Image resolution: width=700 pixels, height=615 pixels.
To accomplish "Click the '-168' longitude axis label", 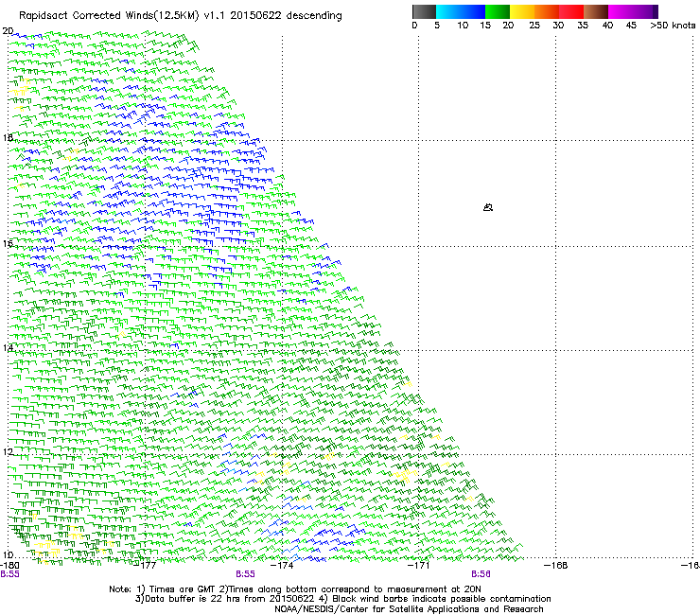I will click(x=556, y=566).
